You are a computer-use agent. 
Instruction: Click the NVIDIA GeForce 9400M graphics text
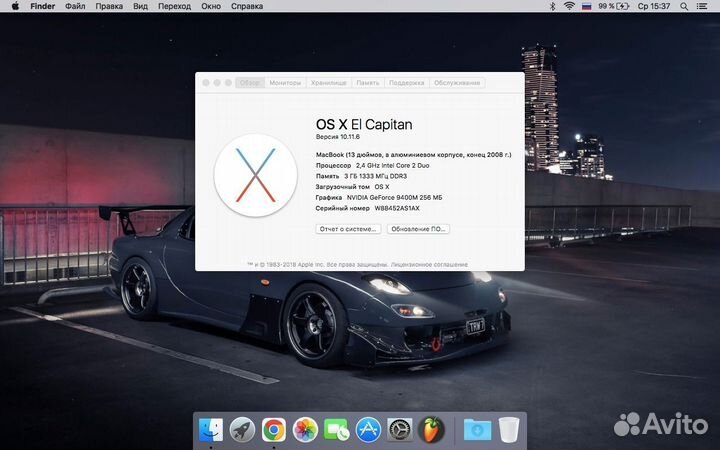pos(394,197)
